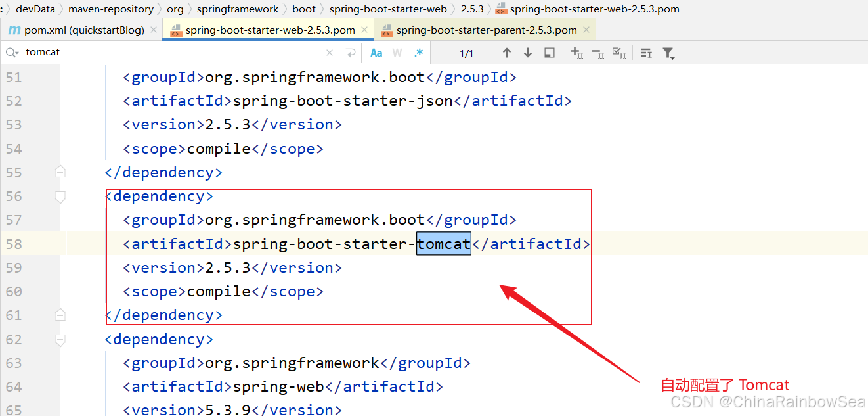Close spring-boot-starter-web-2.5.3.pom tab
This screenshot has width=868, height=416.
pos(364,30)
